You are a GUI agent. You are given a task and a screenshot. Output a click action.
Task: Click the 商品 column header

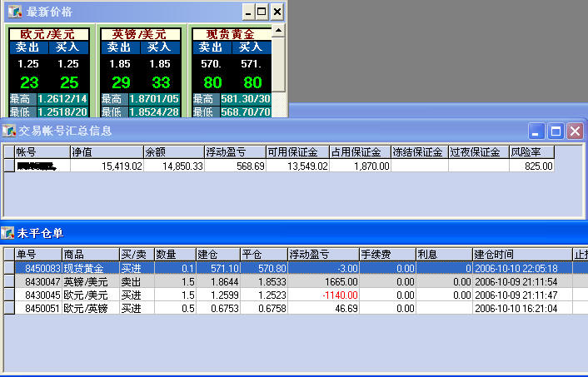click(x=91, y=255)
